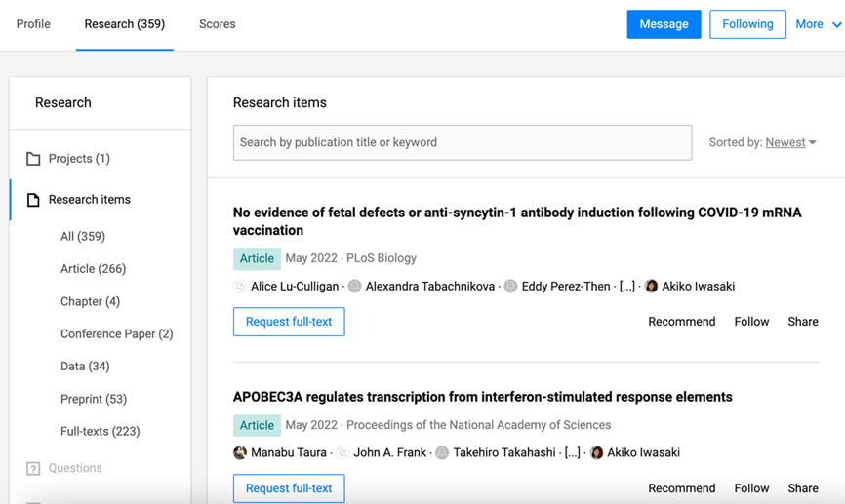Click Eddy Perez-Then's avatar icon
The height and width of the screenshot is (504, 845).
510,287
